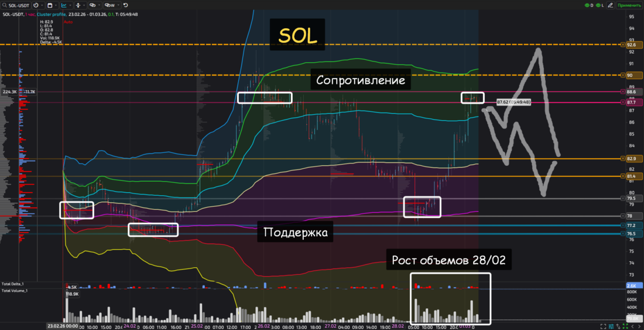
Task: Click the chart link icon
Action: point(93,5)
